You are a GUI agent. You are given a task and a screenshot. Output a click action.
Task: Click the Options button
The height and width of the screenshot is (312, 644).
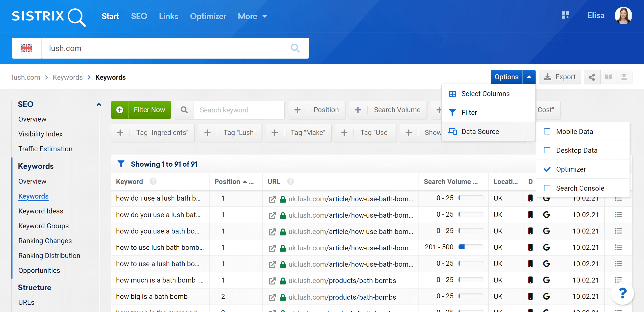tap(507, 77)
